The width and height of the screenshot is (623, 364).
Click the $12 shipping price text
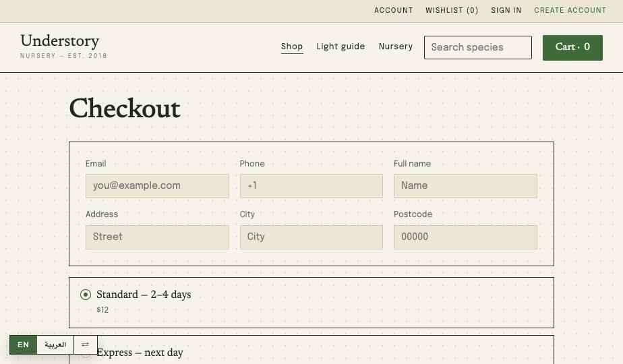(102, 310)
